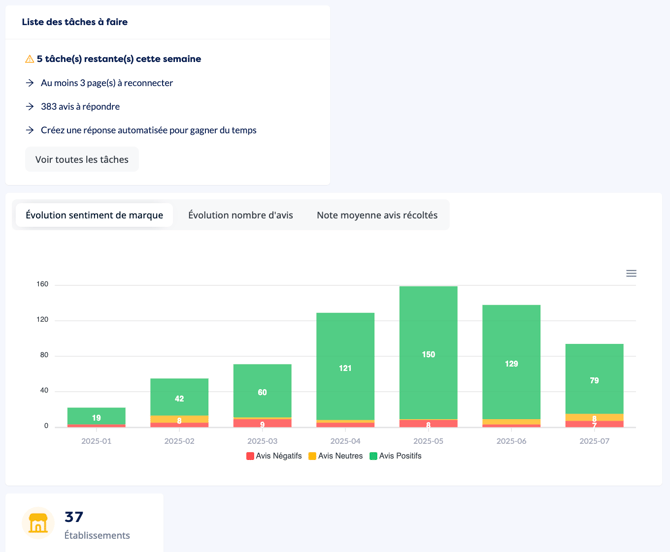Screen dimensions: 670x552
Task: Click the '2025-01' x-axis label
Action: pyautogui.click(x=97, y=441)
